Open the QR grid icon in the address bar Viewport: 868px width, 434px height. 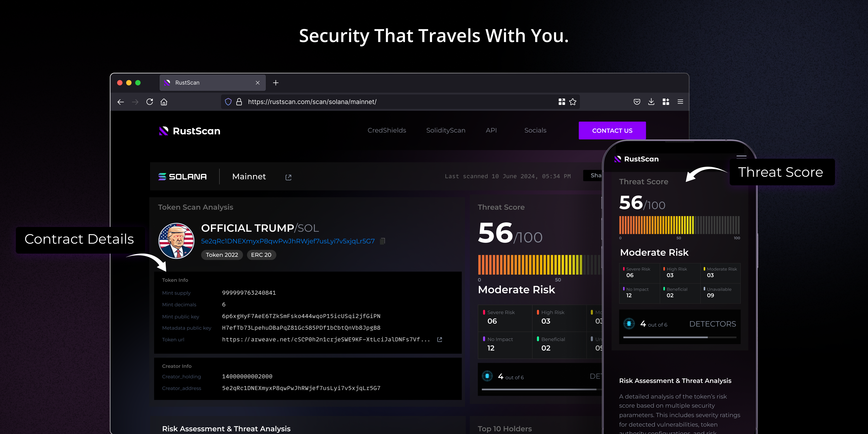tap(562, 102)
